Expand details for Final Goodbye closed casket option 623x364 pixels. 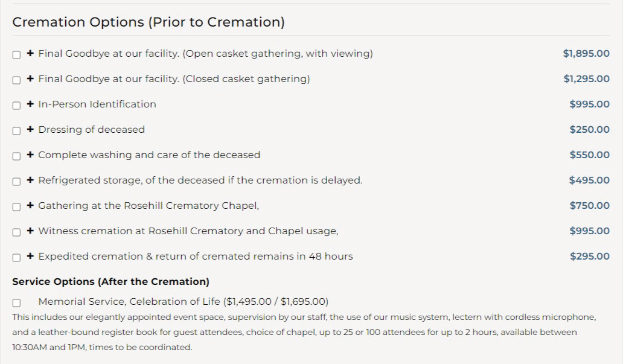point(30,78)
